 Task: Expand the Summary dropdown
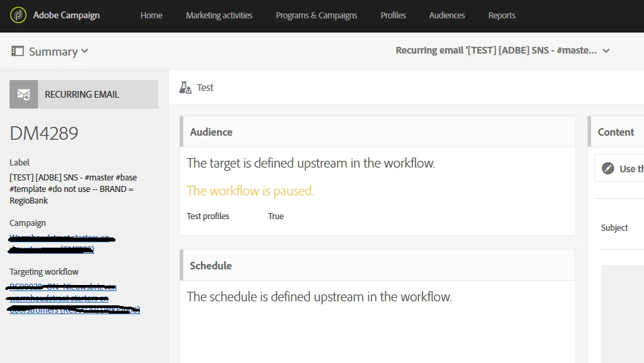tap(58, 52)
